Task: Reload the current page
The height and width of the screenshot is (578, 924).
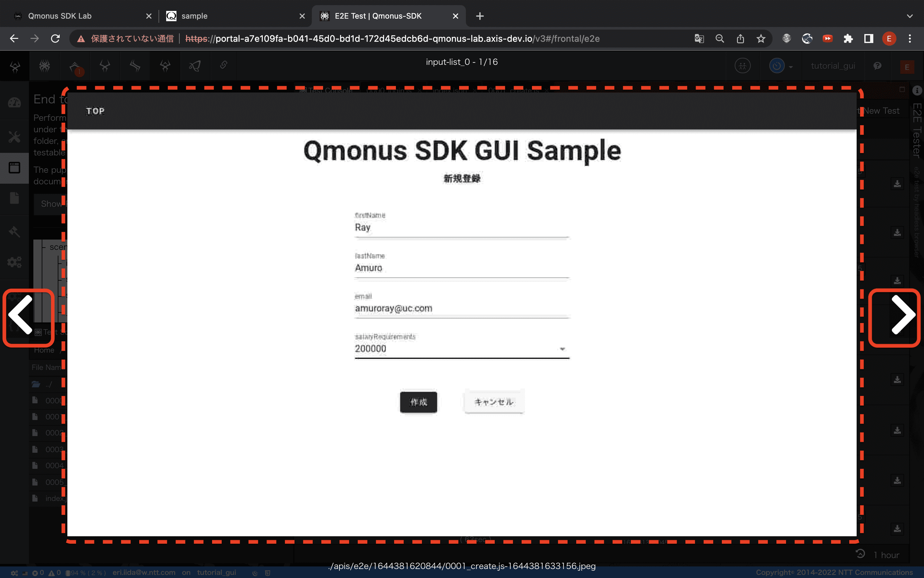Action: (56, 39)
